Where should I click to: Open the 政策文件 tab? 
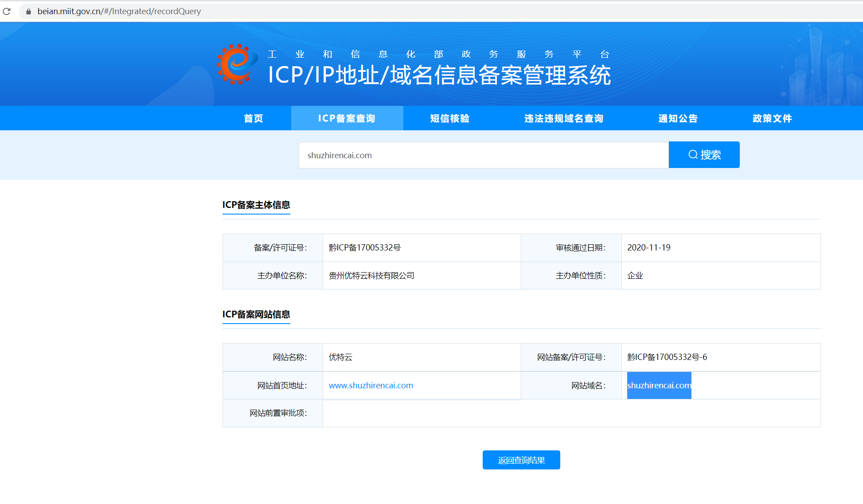pyautogui.click(x=772, y=118)
